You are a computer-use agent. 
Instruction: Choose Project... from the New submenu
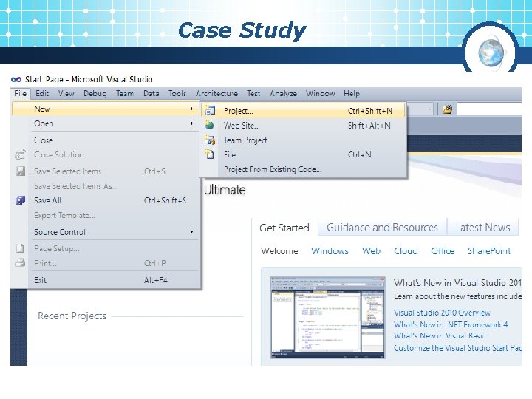coord(303,111)
